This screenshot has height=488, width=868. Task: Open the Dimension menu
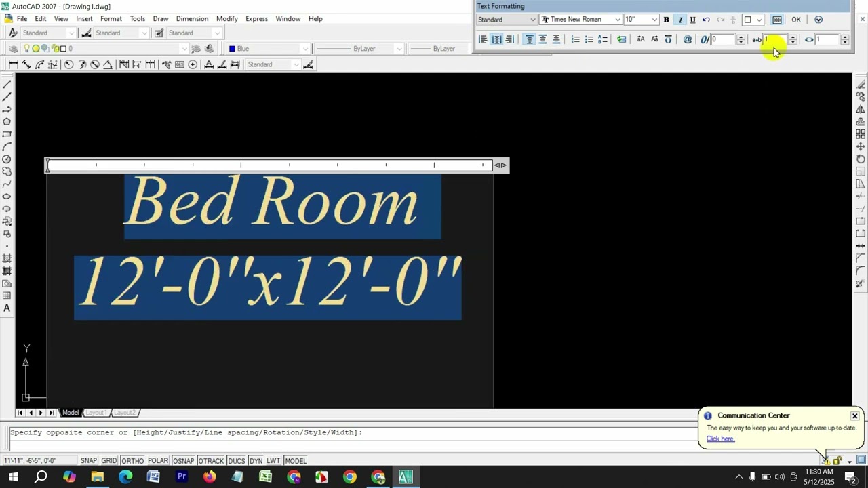pyautogui.click(x=192, y=18)
